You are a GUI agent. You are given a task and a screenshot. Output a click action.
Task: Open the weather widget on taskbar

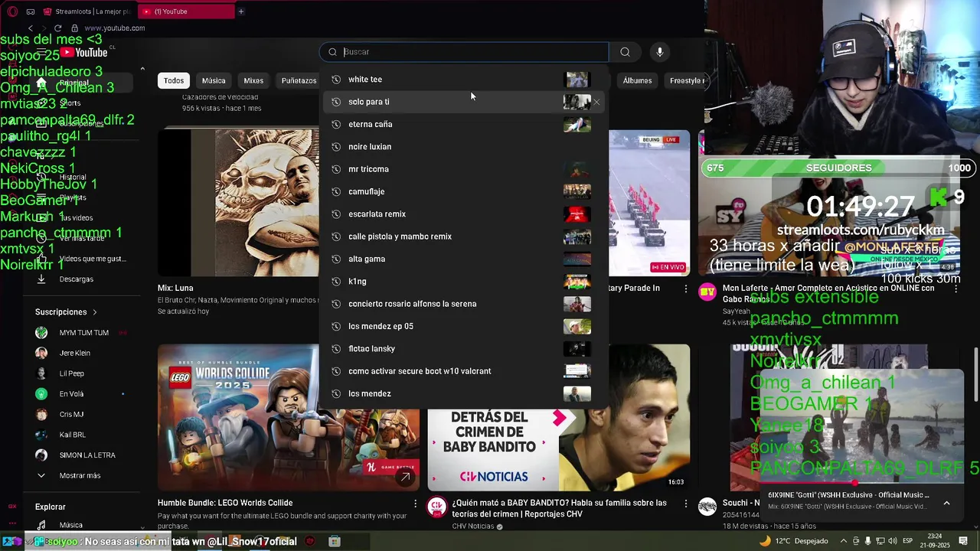click(793, 541)
